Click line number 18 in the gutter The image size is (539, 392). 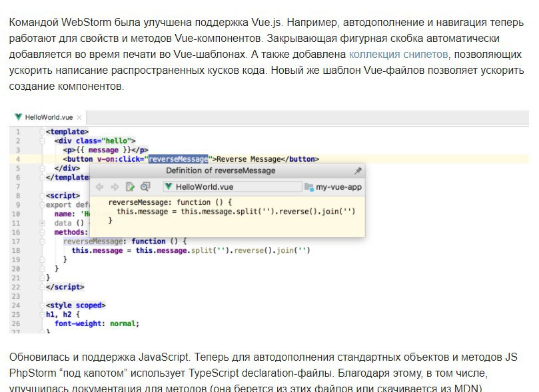pyautogui.click(x=16, y=251)
